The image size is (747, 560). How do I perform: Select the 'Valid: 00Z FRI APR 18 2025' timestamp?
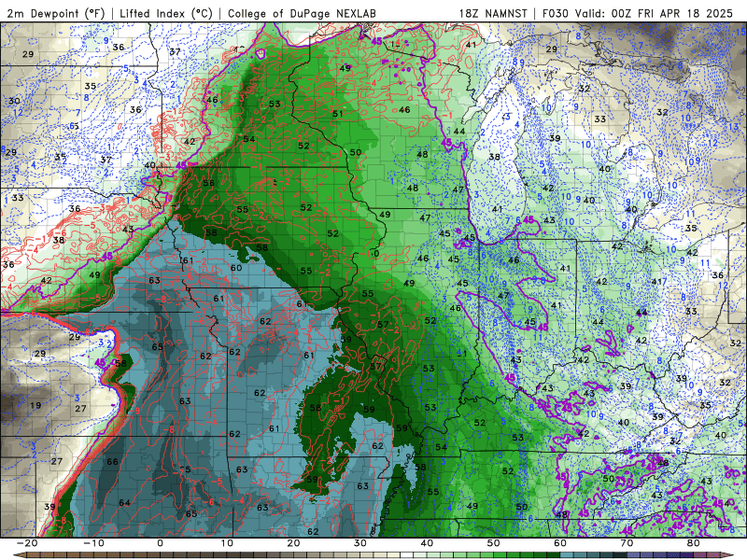(655, 13)
